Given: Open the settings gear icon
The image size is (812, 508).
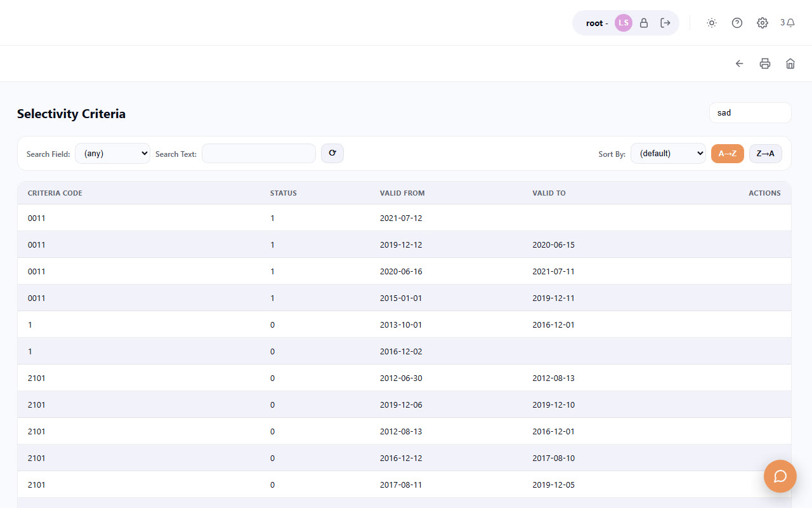Looking at the screenshot, I should click(763, 23).
